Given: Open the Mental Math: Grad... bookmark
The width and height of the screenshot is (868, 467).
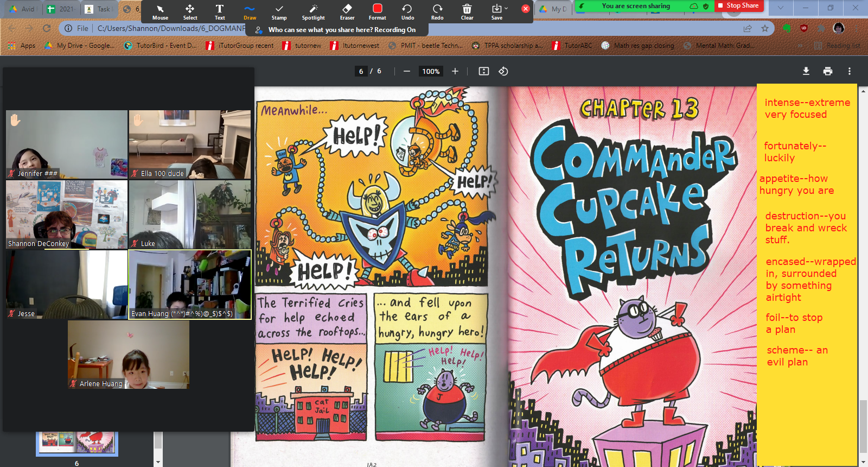Looking at the screenshot, I should pyautogui.click(x=719, y=46).
